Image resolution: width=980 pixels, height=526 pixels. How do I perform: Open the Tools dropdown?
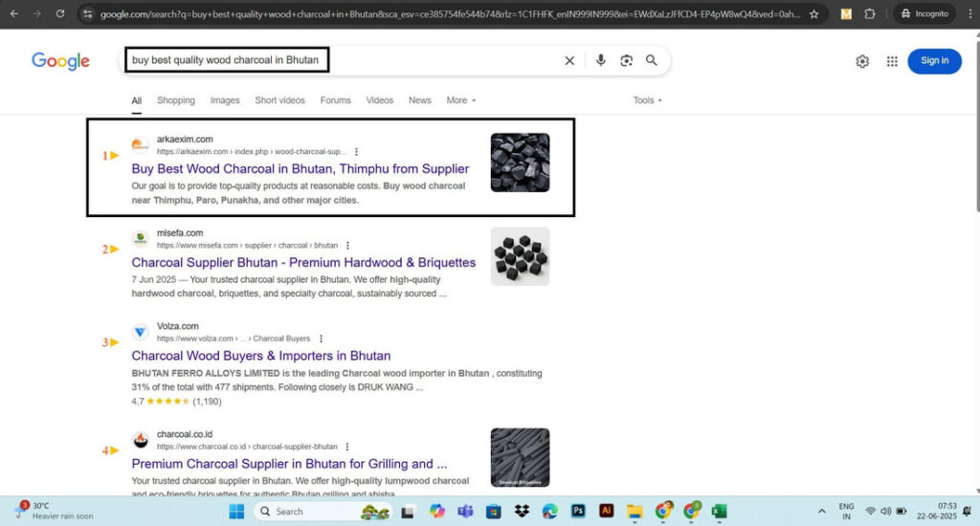click(x=647, y=100)
